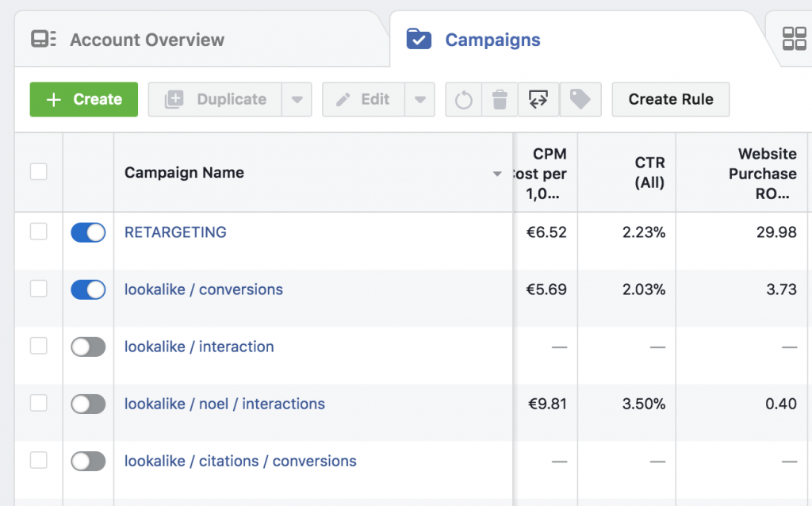812x506 pixels.
Task: Click the 3.73 ROAS value
Action: click(781, 289)
